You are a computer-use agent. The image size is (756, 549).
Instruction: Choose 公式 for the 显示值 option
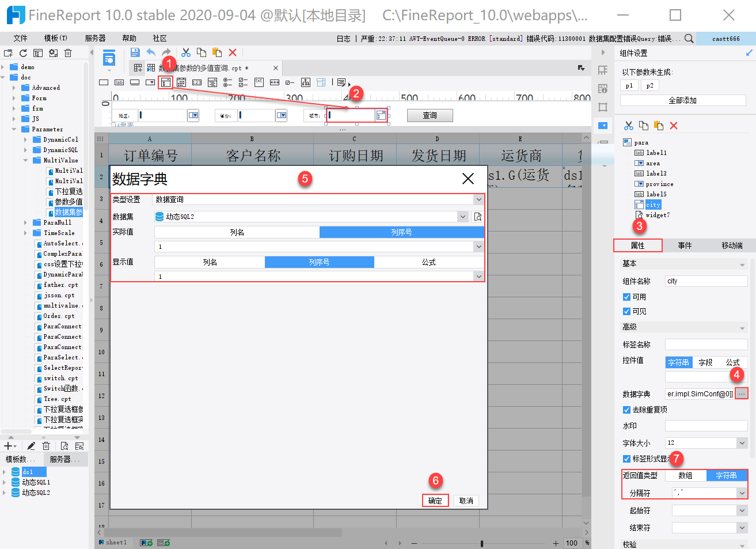click(x=429, y=262)
